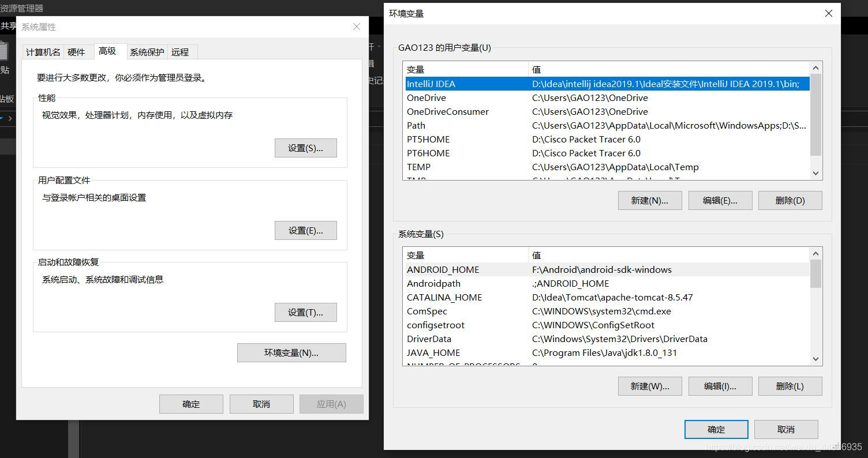Confirm System Properties with 确定
Image resolution: width=868 pixels, height=458 pixels.
pos(191,404)
